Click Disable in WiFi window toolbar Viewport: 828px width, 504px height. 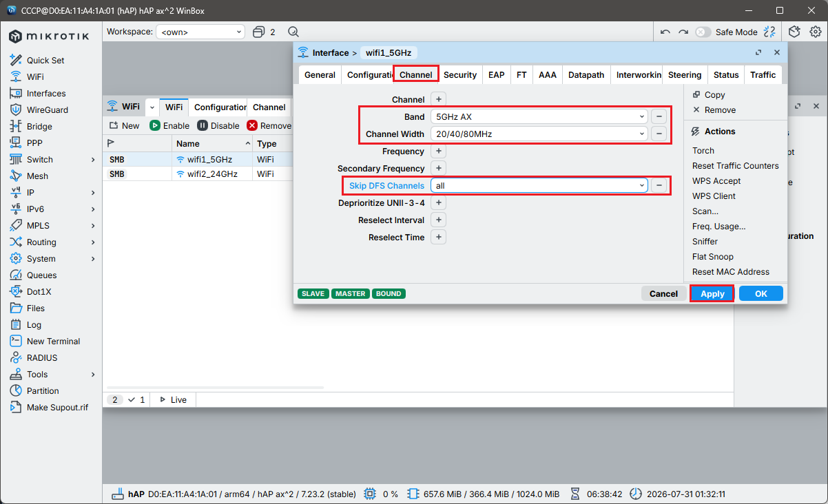tap(218, 125)
